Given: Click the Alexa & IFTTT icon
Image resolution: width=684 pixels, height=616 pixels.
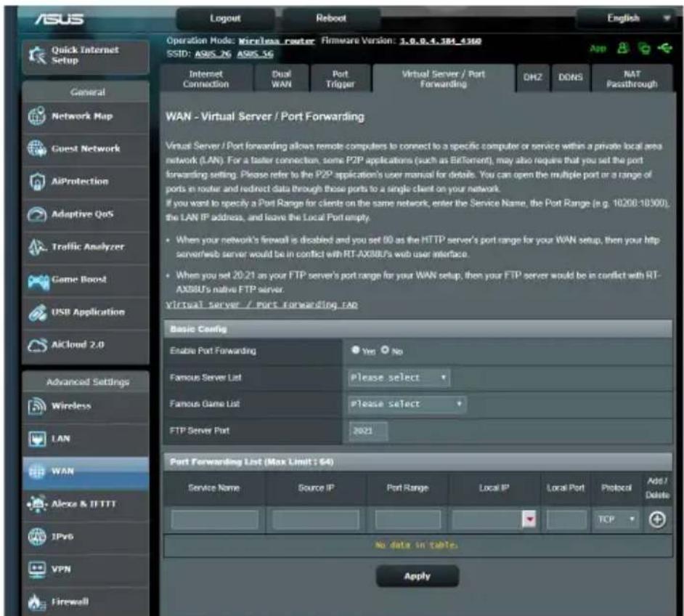Looking at the screenshot, I should [x=36, y=504].
